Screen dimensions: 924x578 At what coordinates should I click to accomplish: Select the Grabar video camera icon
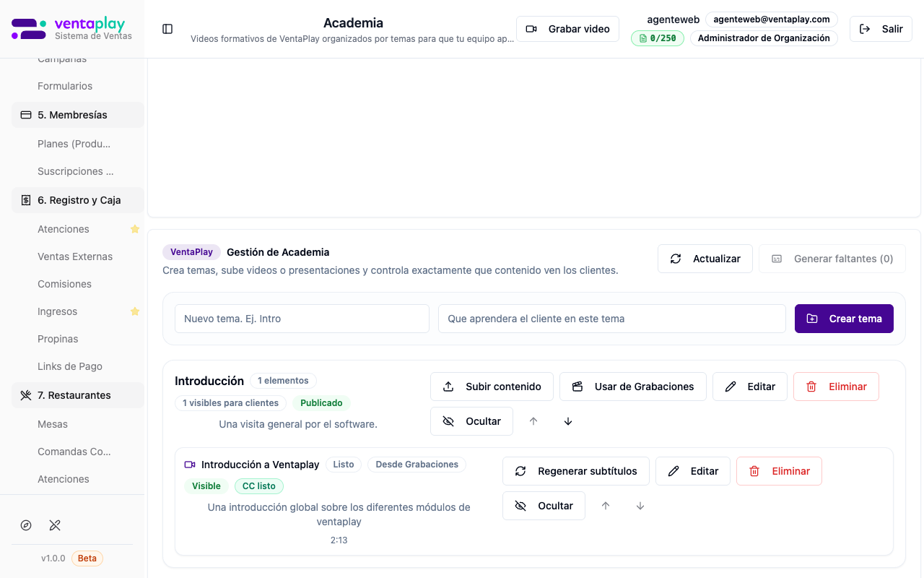(x=532, y=28)
